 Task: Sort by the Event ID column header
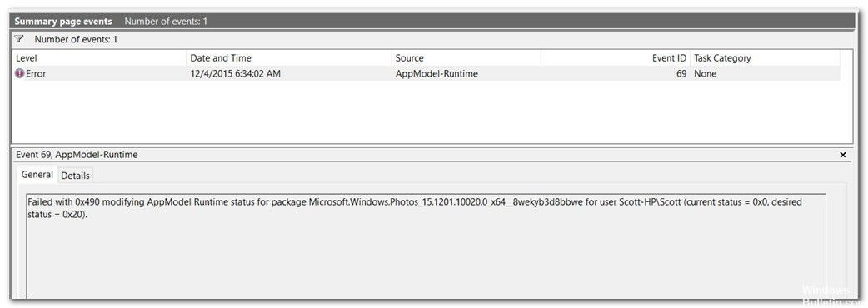click(615, 58)
